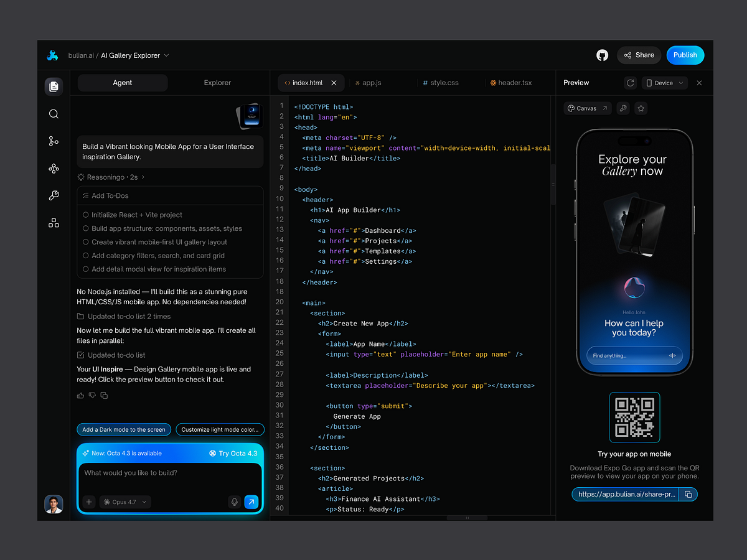
Task: Click the wrench icon beside Canvas
Action: pyautogui.click(x=623, y=108)
